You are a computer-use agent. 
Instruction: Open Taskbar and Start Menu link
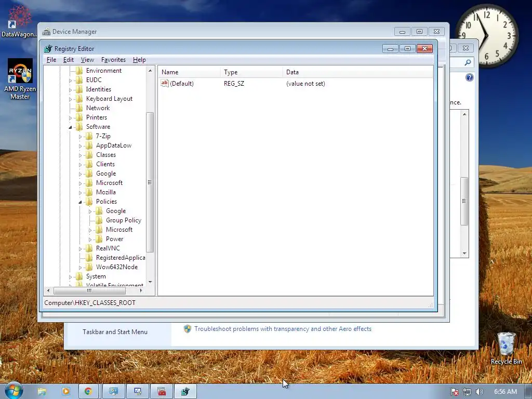click(115, 332)
